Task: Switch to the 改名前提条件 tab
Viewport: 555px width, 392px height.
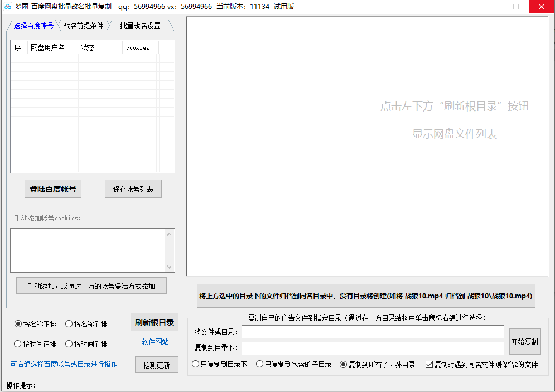Action: point(83,26)
